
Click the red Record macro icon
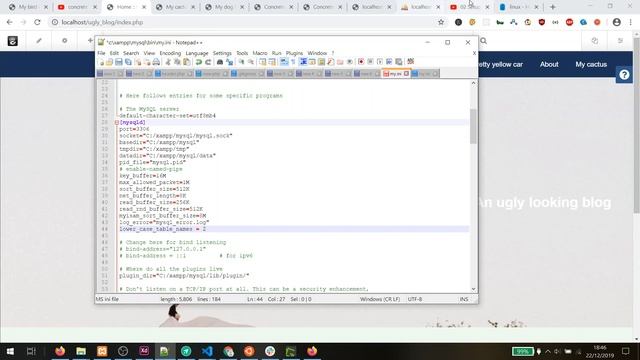361,62
